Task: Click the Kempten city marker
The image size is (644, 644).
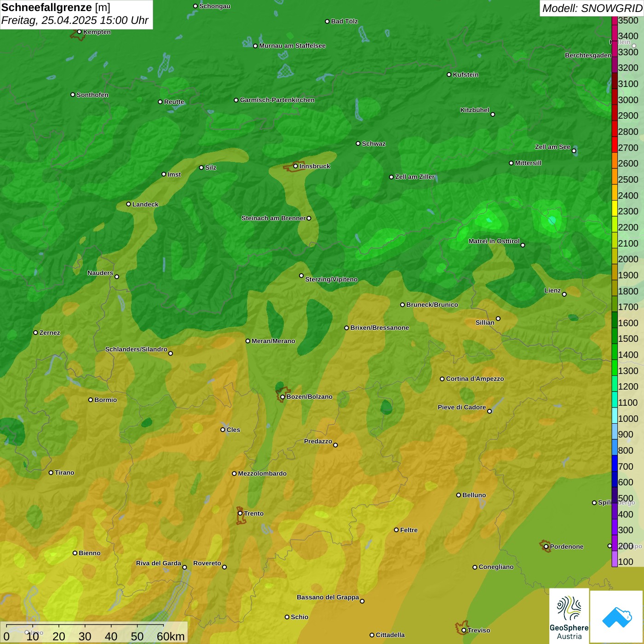Action: (x=79, y=32)
